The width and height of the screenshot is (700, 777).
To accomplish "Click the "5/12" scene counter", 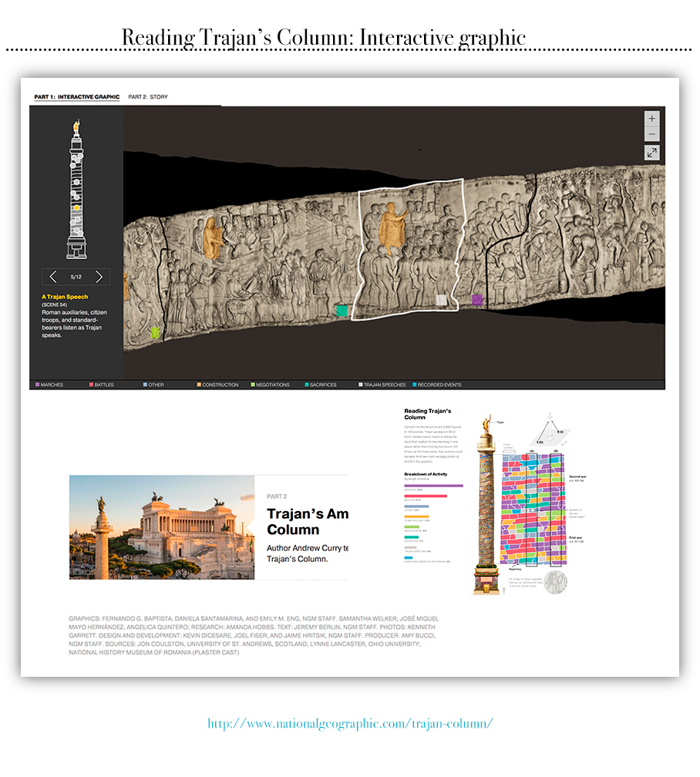I will pos(76,277).
